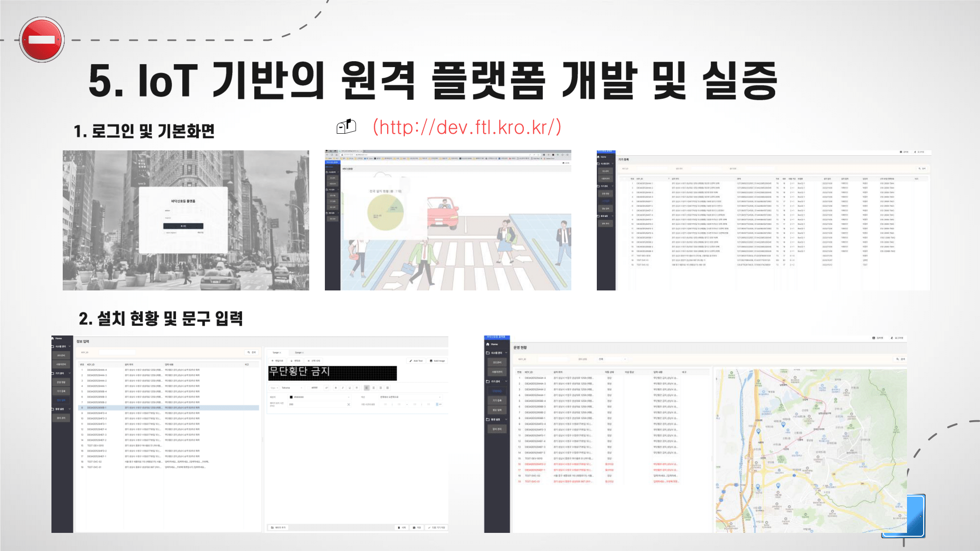Image resolution: width=980 pixels, height=551 pixels.
Task: Click Home icon in 기기 등록 sidebar
Action: (598, 157)
